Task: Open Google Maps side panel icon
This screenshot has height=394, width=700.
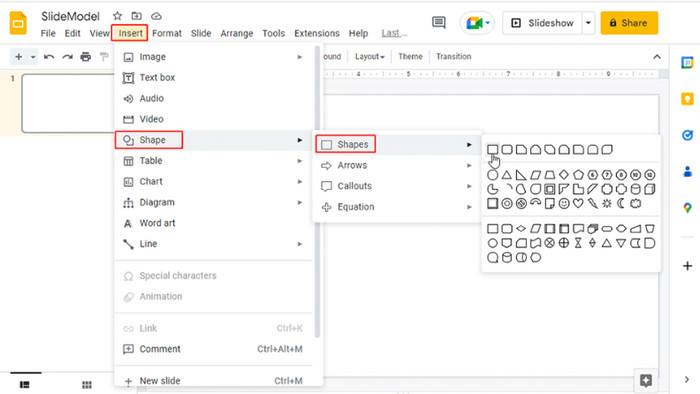Action: click(x=688, y=207)
